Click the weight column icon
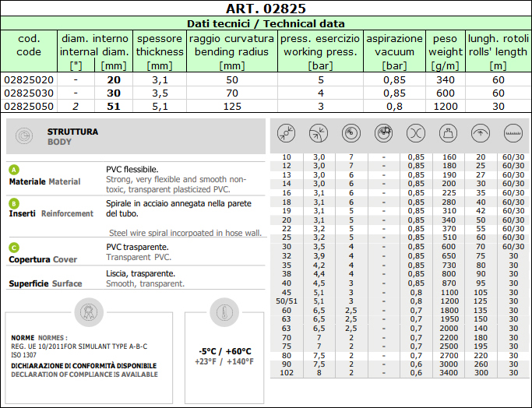Screen dimensions: 532x408 [x=449, y=133]
